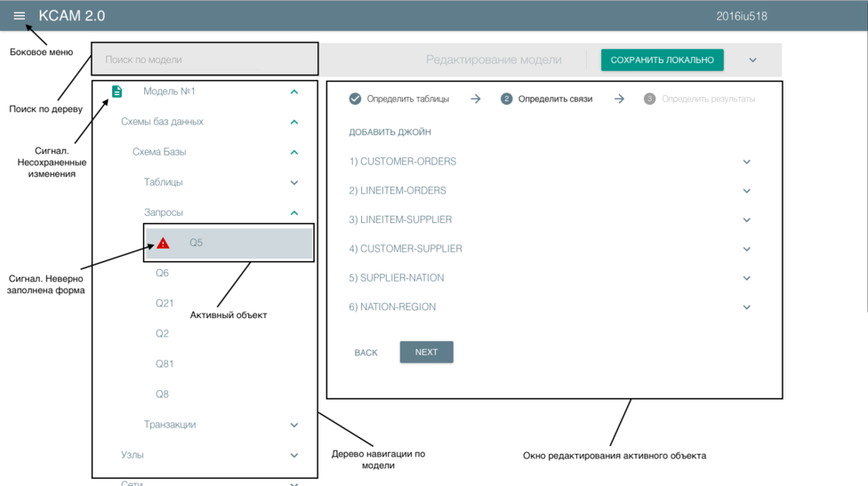
Task: Click the 3) LINEITEM-SUPPLIER row text
Action: pyautogui.click(x=400, y=219)
